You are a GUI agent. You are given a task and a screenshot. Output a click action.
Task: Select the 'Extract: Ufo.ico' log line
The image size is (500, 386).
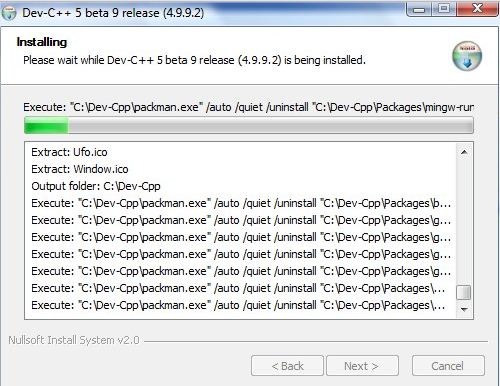69,152
